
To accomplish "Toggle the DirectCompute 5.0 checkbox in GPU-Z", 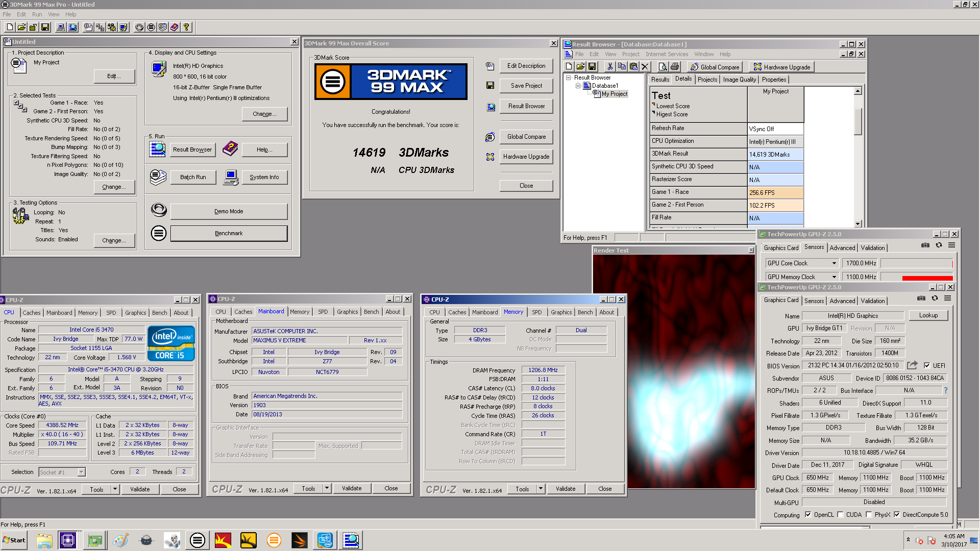I will click(x=897, y=515).
